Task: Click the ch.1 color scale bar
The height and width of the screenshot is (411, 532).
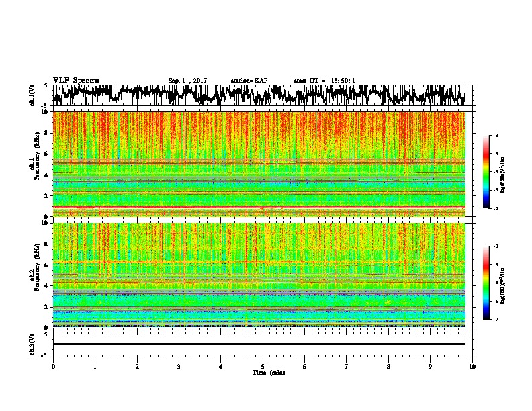Action: coord(486,172)
